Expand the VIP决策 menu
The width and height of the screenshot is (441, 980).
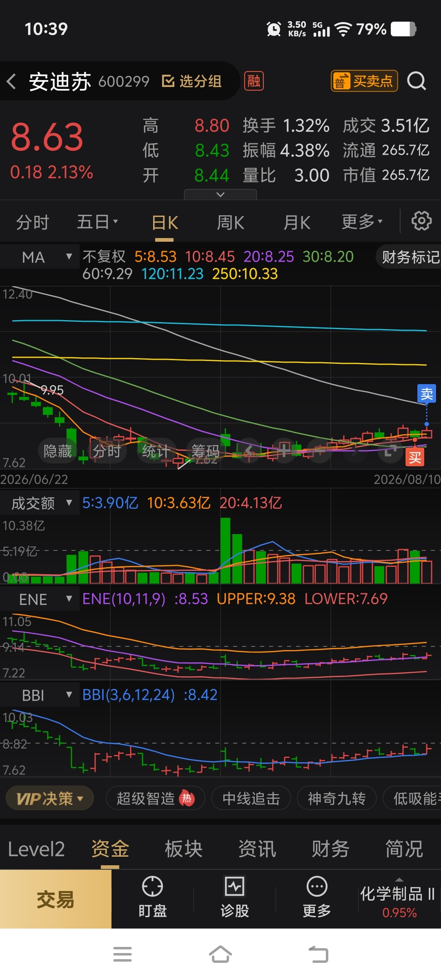tap(50, 798)
